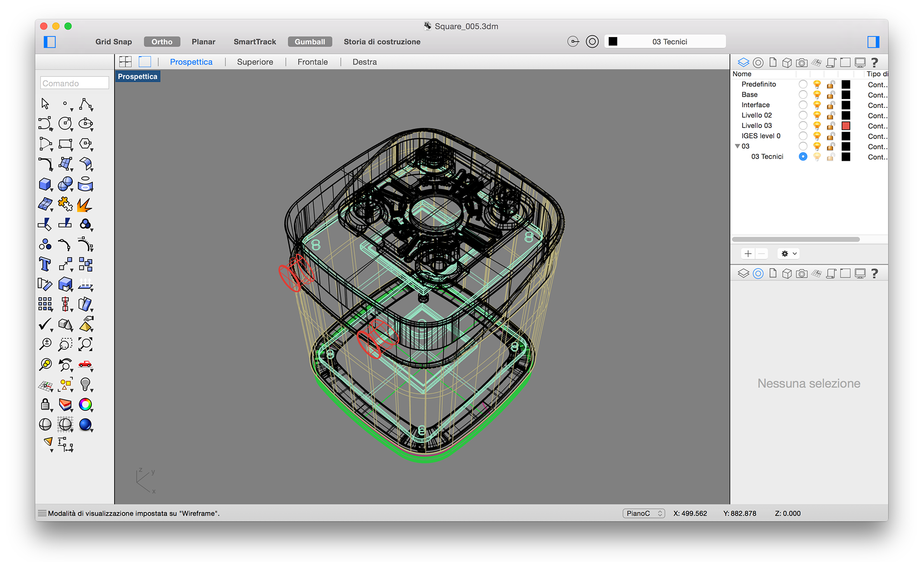
Task: Change the Livello 03 red color swatch
Action: pyautogui.click(x=846, y=126)
